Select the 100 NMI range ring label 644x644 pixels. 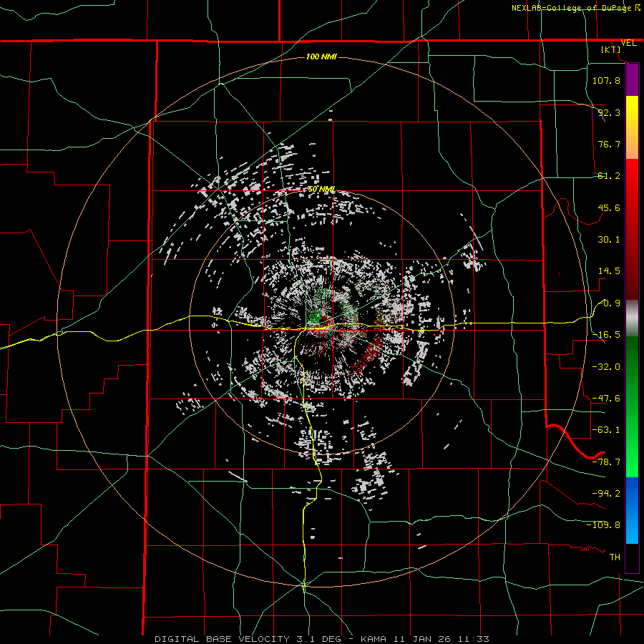[x=321, y=57]
